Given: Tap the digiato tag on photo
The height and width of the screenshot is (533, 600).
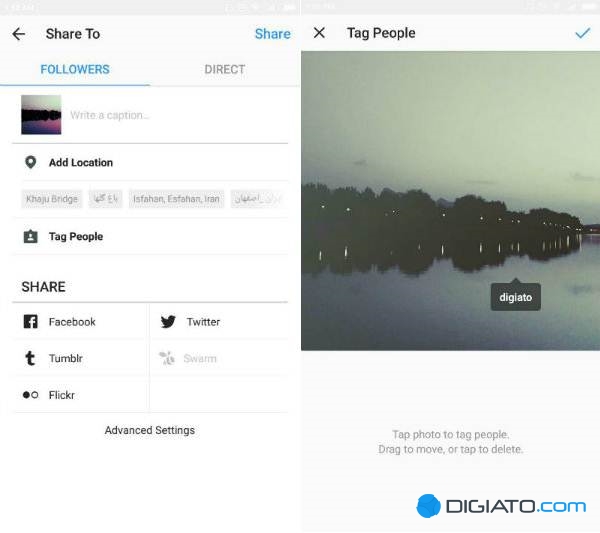Looking at the screenshot, I should (x=515, y=297).
